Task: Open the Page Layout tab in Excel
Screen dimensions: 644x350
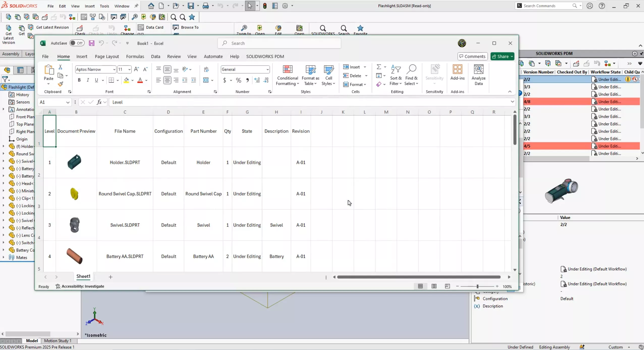Action: pos(107,57)
